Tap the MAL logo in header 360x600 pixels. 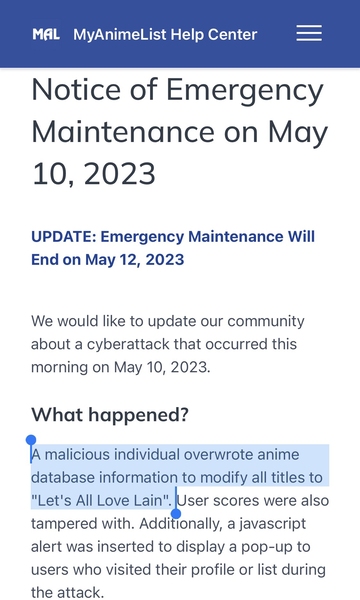pyautogui.click(x=46, y=34)
